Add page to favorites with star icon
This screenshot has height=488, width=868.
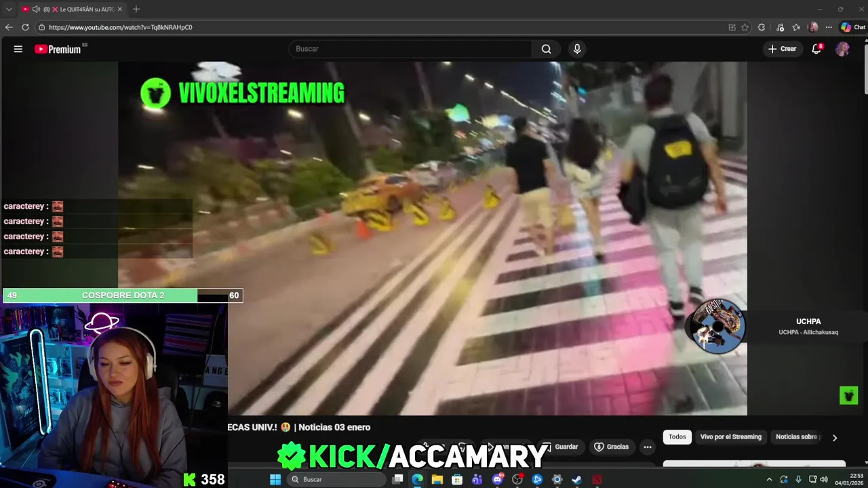[x=745, y=27]
